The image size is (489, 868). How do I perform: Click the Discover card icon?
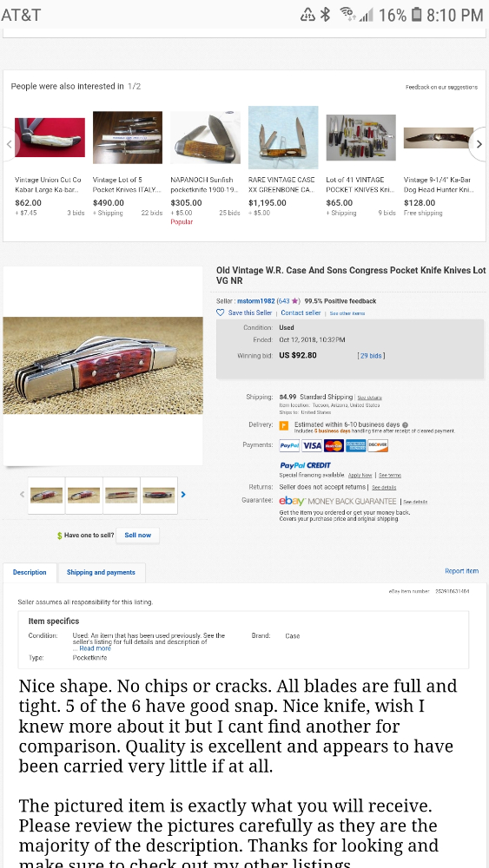coord(378,445)
